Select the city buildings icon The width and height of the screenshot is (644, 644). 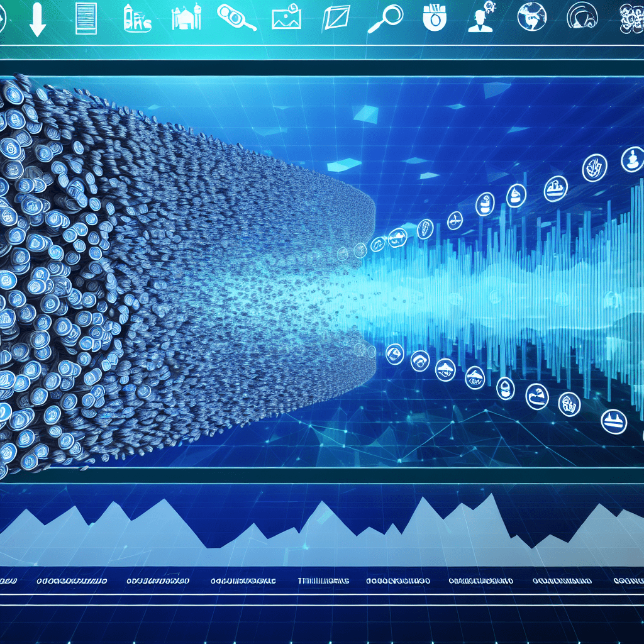[137, 18]
